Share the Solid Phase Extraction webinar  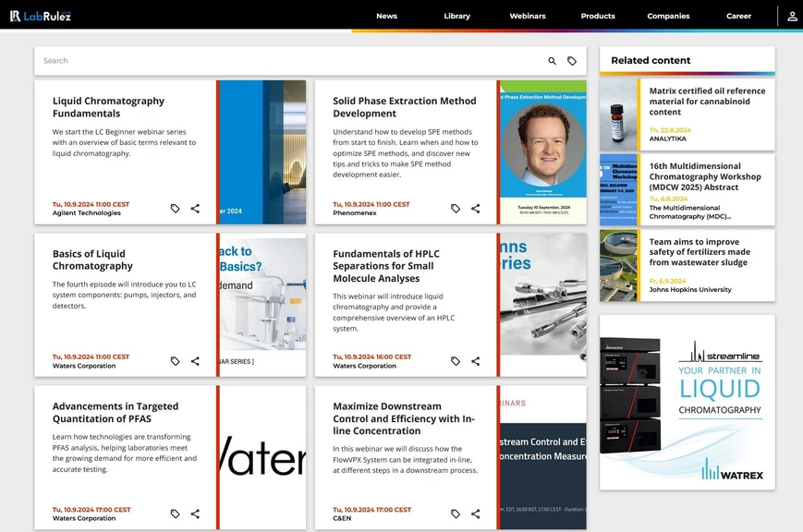pos(475,209)
